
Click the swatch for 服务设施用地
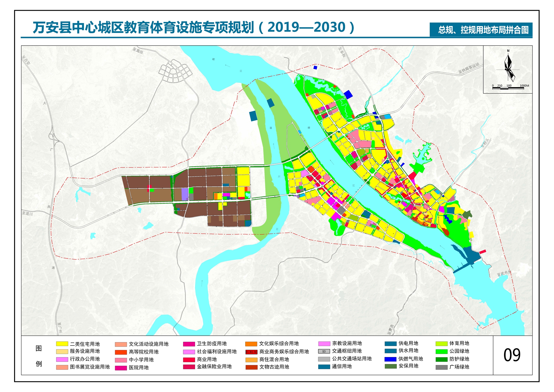point(62,351)
